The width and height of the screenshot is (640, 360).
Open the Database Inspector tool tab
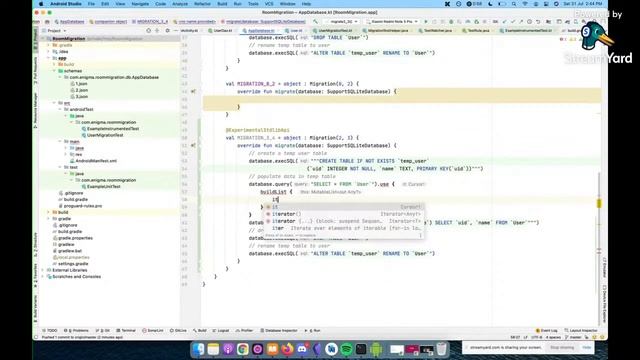pyautogui.click(x=279, y=331)
